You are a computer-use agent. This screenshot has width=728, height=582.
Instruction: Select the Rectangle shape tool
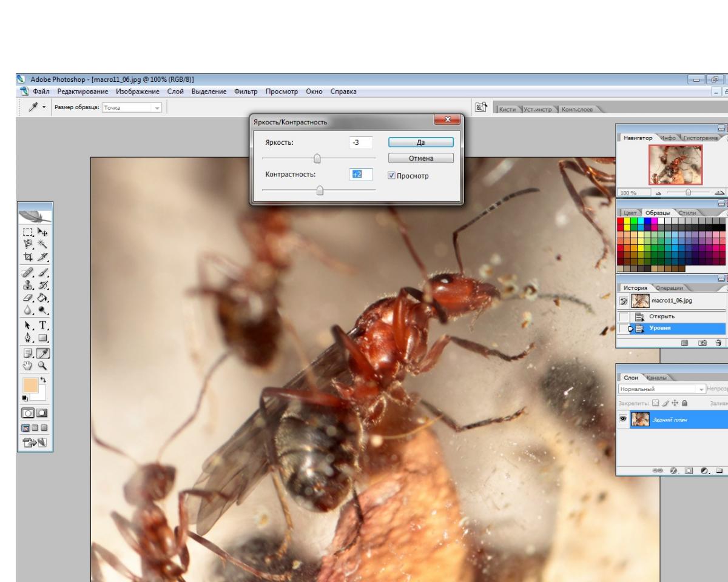42,338
